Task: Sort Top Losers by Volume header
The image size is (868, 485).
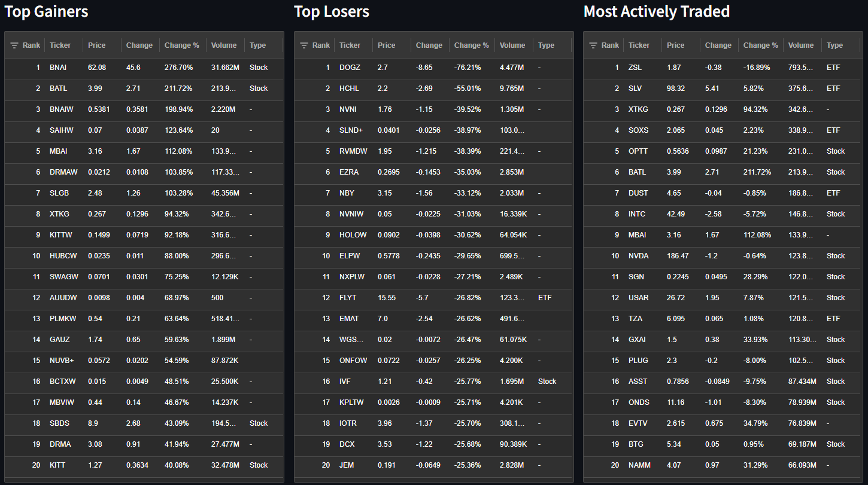Action: tap(512, 45)
